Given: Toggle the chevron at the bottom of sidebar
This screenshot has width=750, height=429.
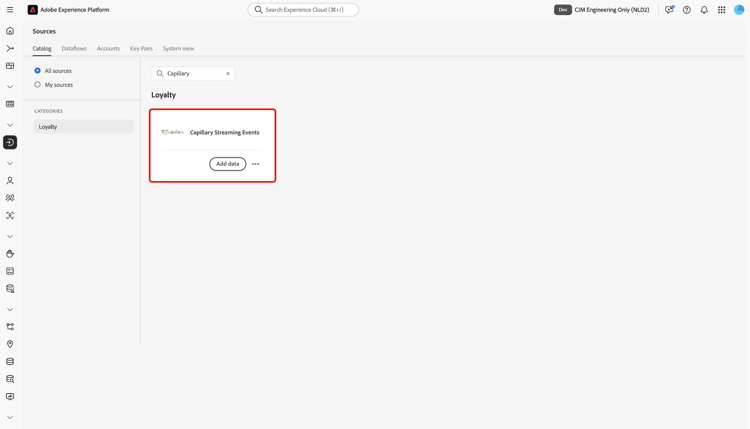Looking at the screenshot, I should 10,418.
